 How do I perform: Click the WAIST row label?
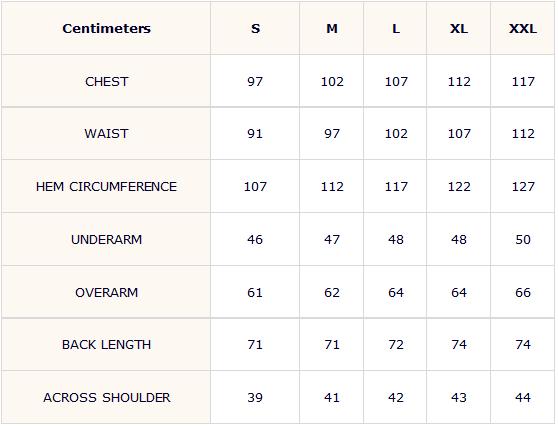pos(106,134)
